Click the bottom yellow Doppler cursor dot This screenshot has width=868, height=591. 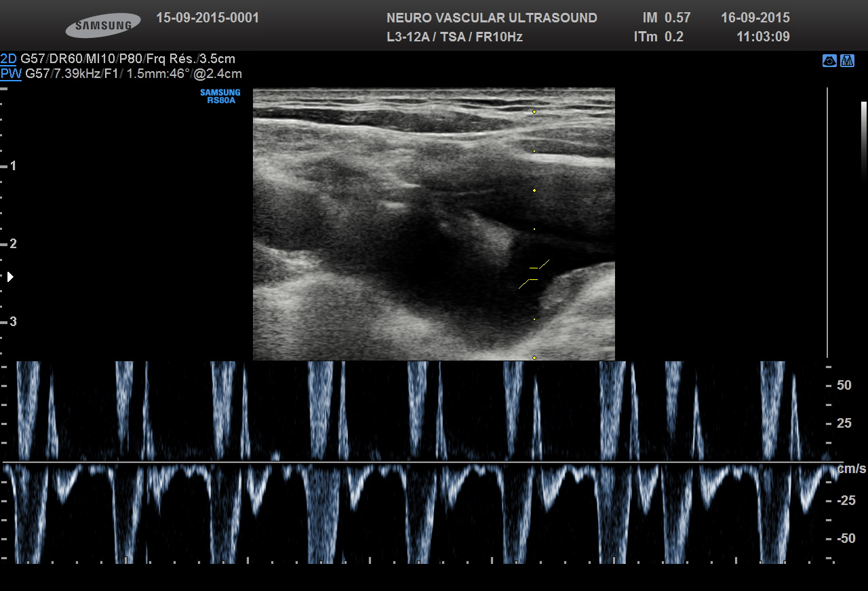(534, 357)
